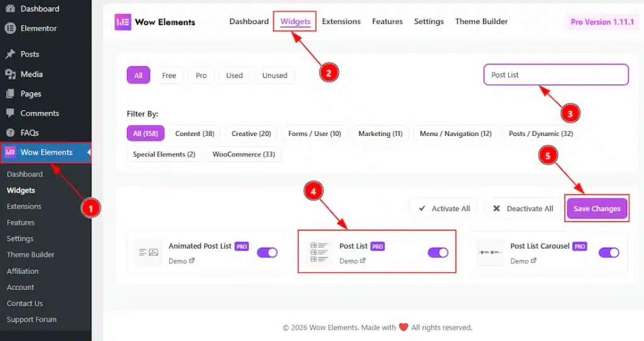This screenshot has width=644, height=341.
Task: Open the Features tab in top navigation
Action: [x=387, y=21]
